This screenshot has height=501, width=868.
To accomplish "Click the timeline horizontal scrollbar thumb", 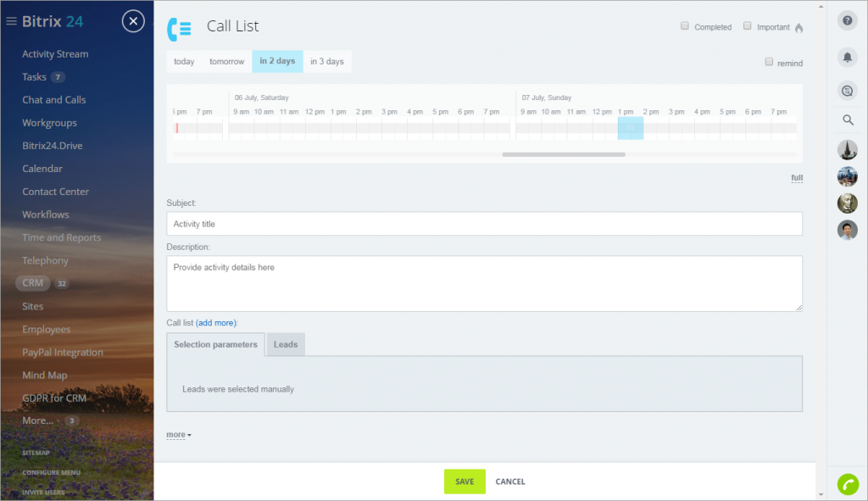I will point(564,154).
